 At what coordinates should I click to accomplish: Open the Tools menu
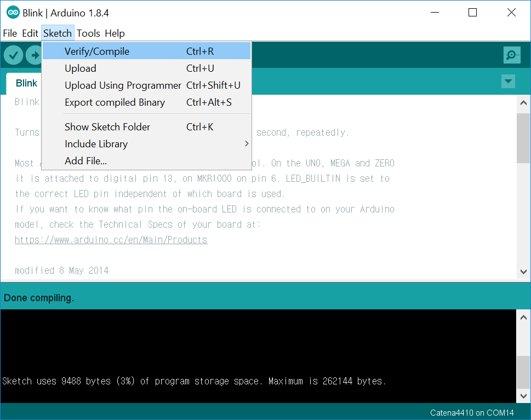tap(88, 33)
